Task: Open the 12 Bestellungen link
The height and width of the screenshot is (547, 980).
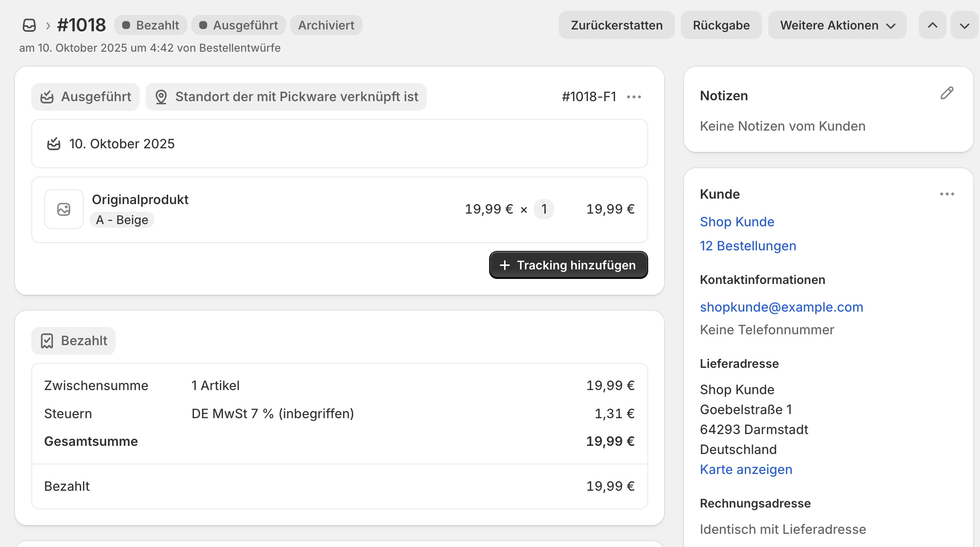Action: pos(747,246)
